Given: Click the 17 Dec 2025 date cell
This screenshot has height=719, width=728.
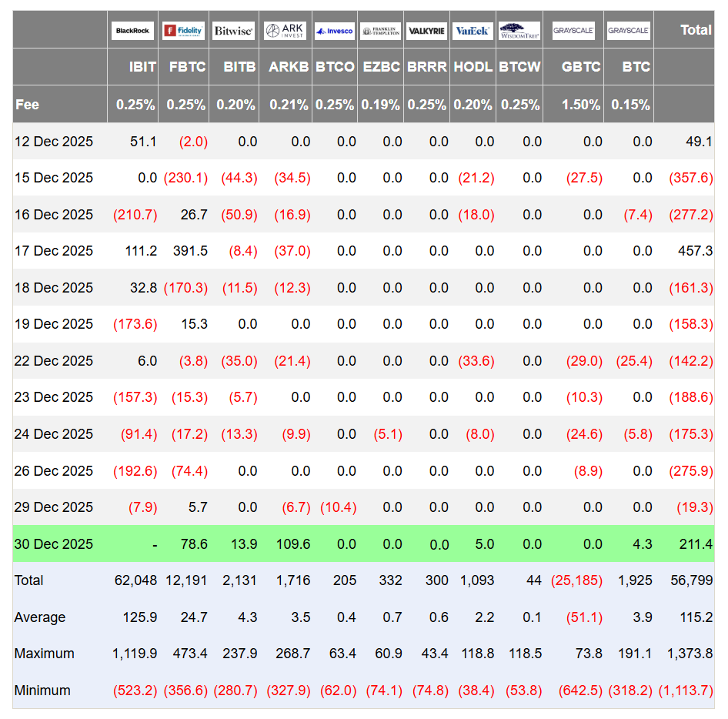Looking at the screenshot, I should click(x=54, y=251).
